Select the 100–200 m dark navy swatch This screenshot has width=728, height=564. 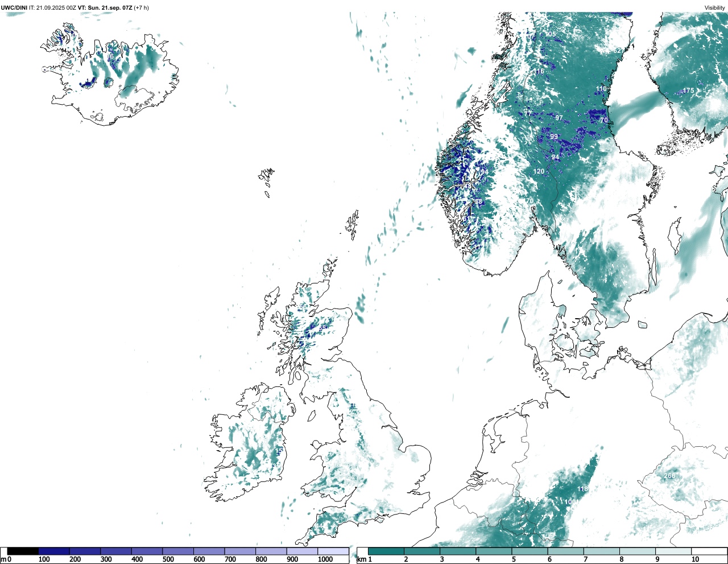click(54, 551)
